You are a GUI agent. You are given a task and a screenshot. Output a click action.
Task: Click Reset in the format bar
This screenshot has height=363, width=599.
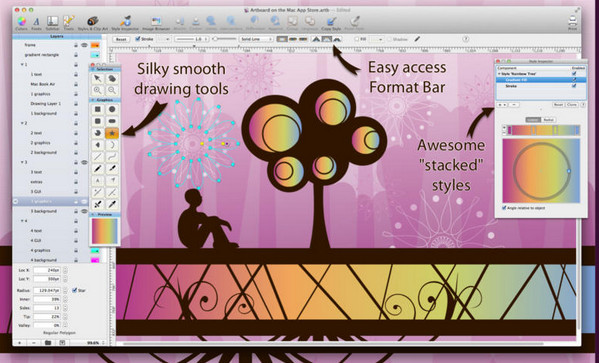(x=121, y=39)
